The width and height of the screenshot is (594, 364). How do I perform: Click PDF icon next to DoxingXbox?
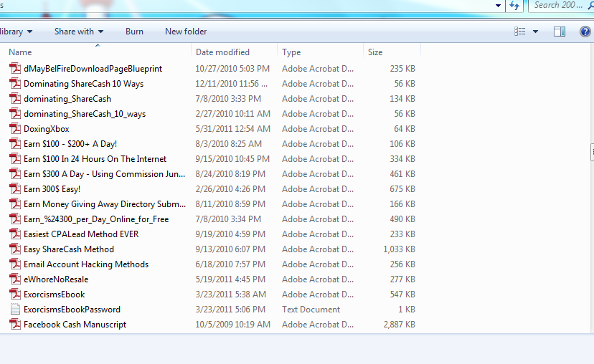pyautogui.click(x=15, y=129)
